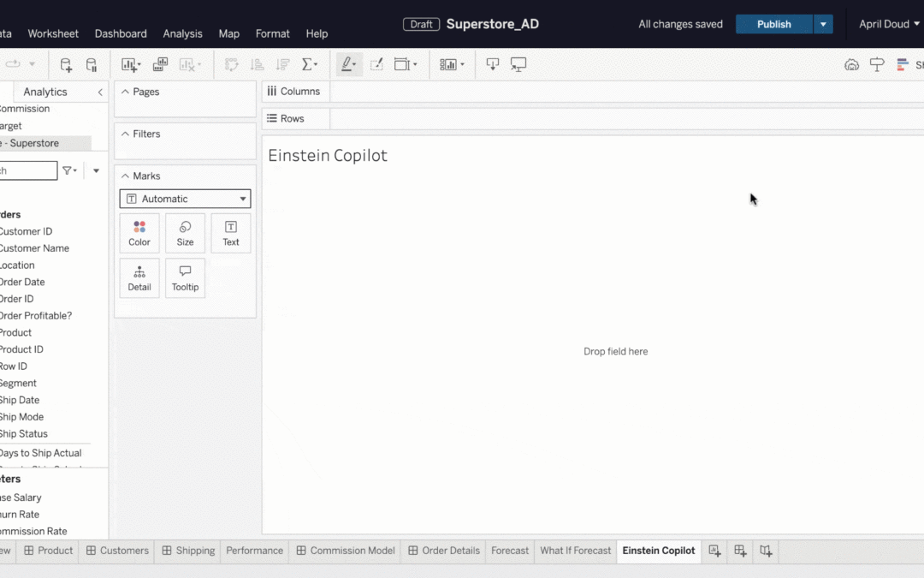Switch to the Performance sheet tab
Viewport: 924px width, 578px height.
coord(255,551)
